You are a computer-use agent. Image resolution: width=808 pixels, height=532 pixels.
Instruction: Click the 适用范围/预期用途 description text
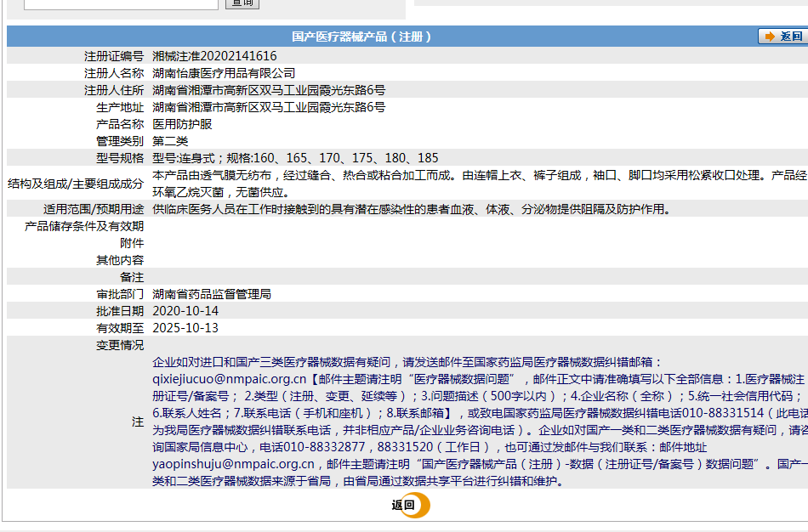[x=413, y=209]
